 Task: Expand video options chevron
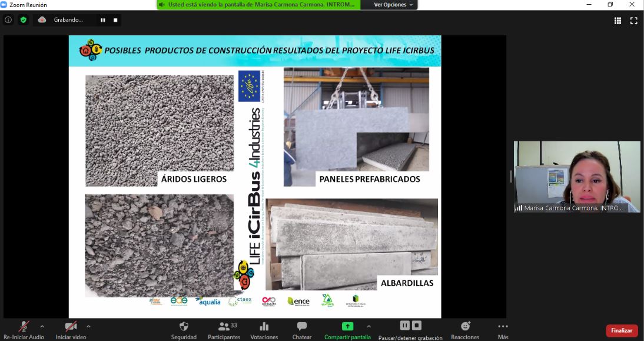88,326
